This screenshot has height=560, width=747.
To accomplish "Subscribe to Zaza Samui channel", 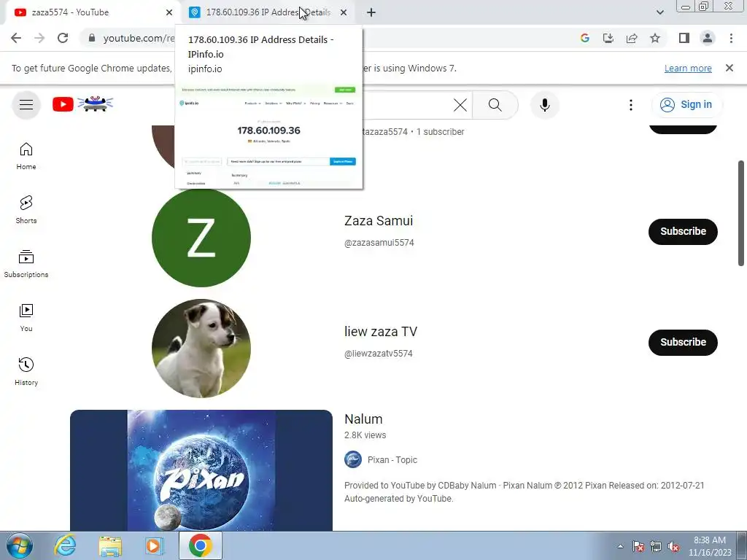I will pos(683,231).
